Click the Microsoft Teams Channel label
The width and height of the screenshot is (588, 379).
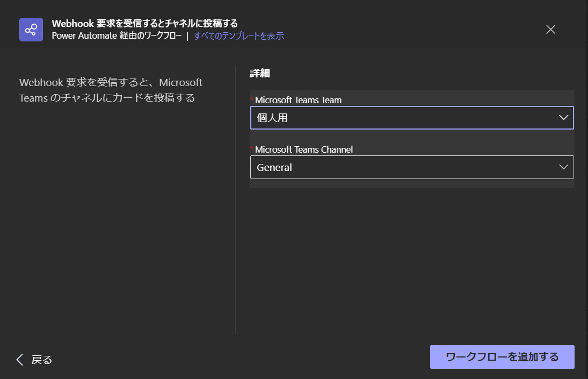(x=304, y=150)
